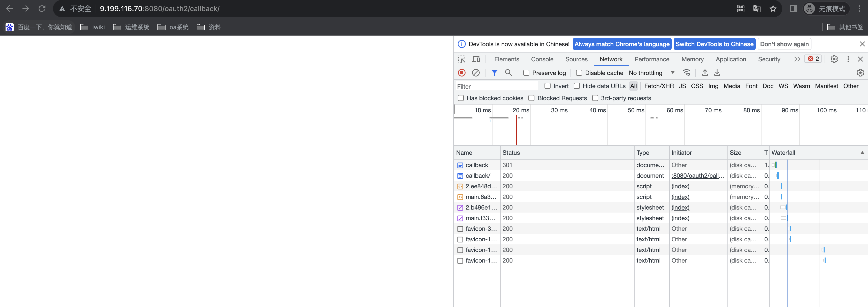Check the Invert filter option
The width and height of the screenshot is (868, 307).
(547, 86)
